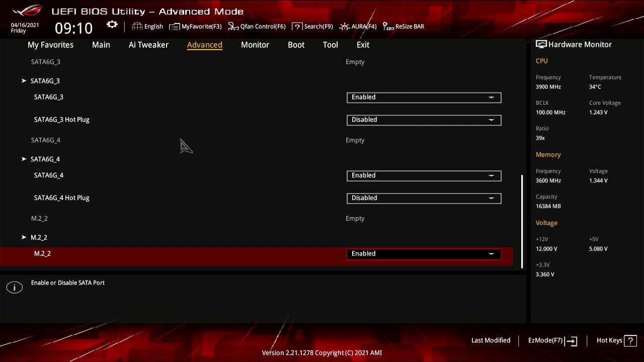
Task: Click the vertical scrollbar thumb
Action: pyautogui.click(x=522, y=221)
